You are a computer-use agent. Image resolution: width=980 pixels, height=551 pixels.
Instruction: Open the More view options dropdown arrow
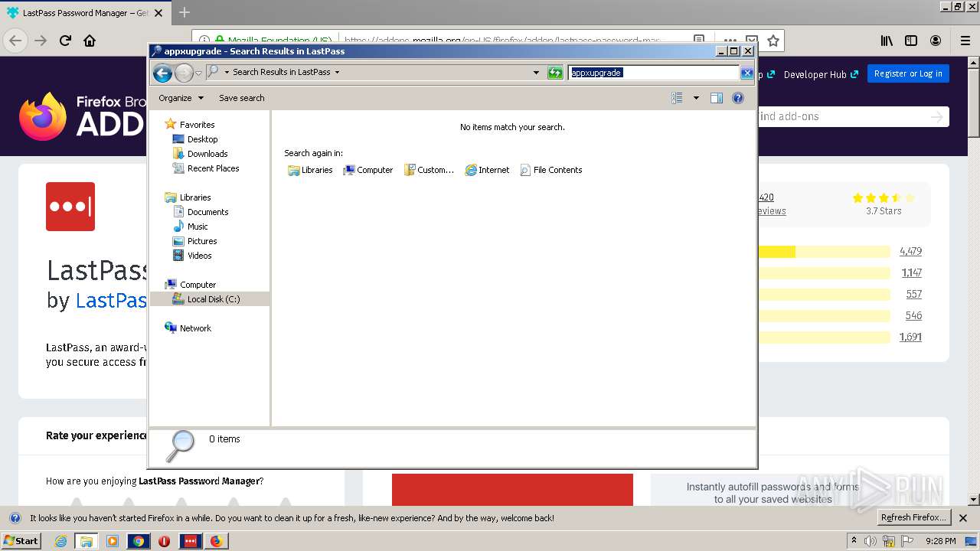(x=696, y=98)
